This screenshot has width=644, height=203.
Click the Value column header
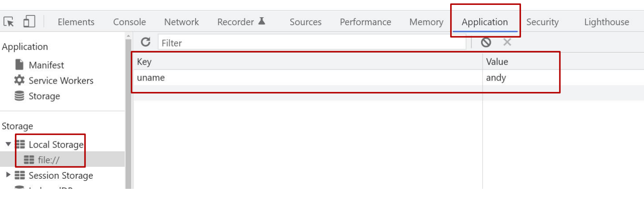point(497,62)
